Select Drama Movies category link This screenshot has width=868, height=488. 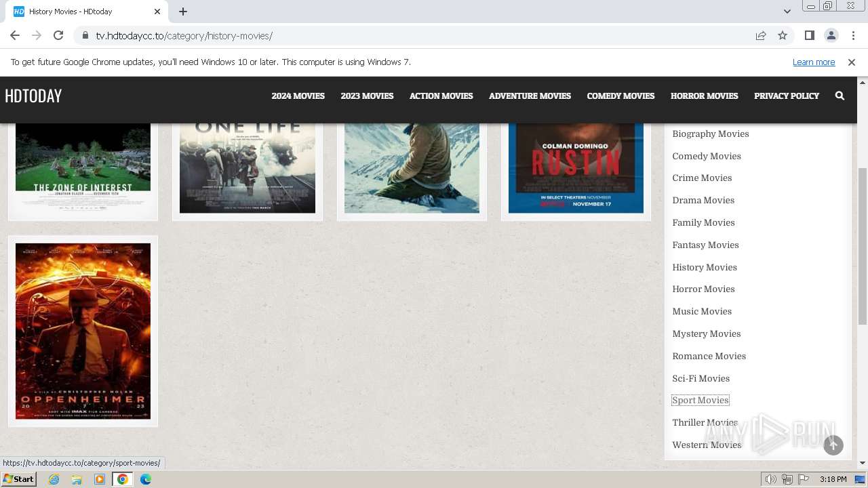[703, 200]
